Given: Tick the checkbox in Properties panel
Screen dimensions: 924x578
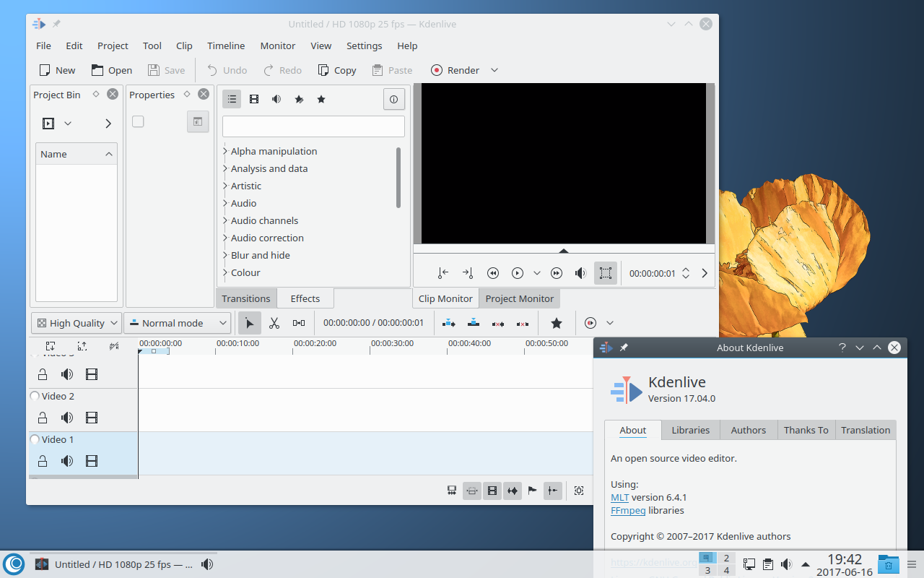Looking at the screenshot, I should coord(138,121).
